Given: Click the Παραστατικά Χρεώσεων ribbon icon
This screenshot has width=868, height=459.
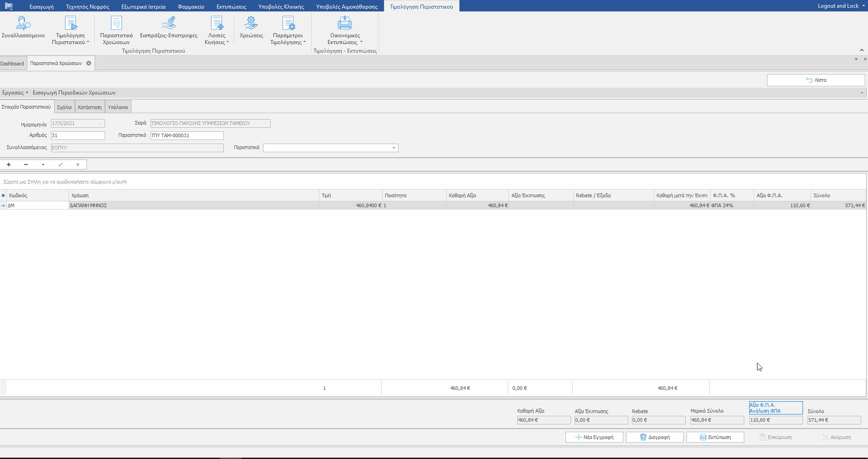Looking at the screenshot, I should tap(116, 24).
